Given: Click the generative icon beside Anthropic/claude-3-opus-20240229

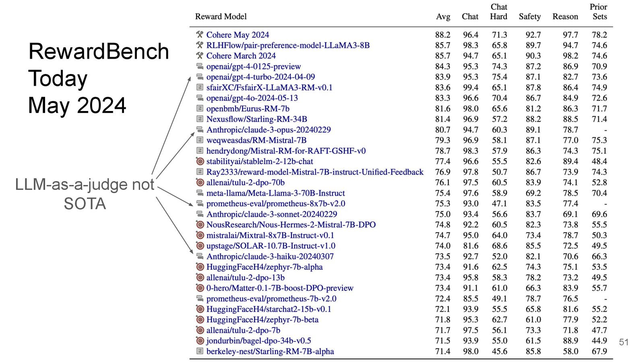Looking at the screenshot, I should (200, 130).
